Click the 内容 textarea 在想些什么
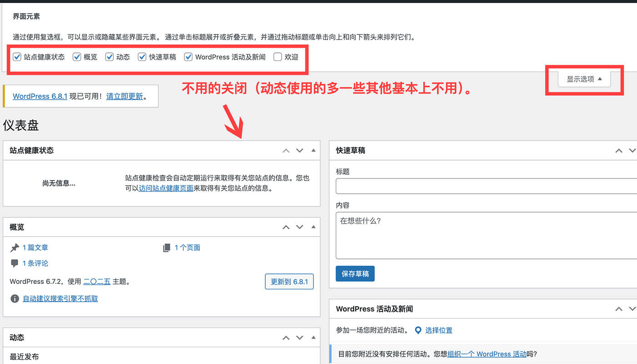The image size is (637, 364). point(486,236)
